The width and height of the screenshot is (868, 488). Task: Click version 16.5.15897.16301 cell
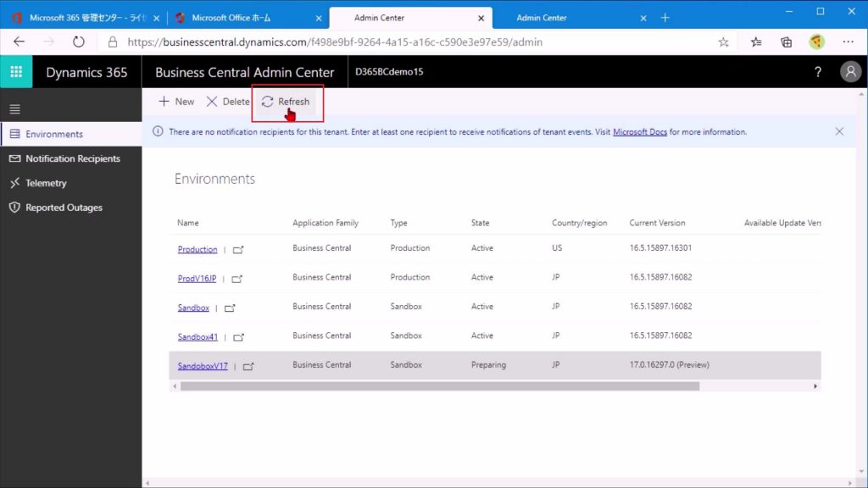pos(660,248)
